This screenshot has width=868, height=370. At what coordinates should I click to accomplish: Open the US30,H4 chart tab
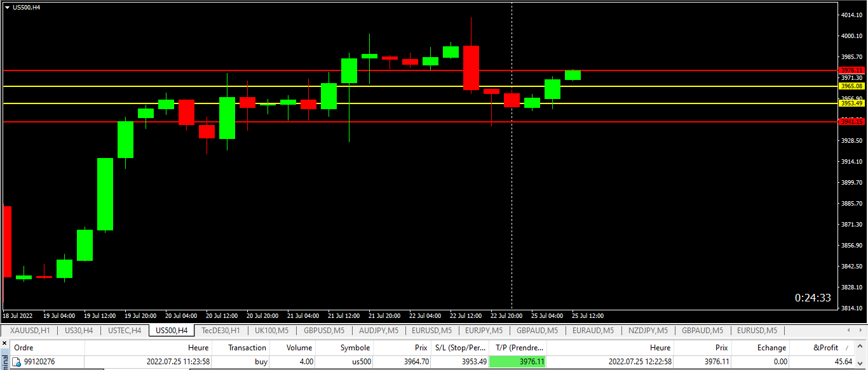[x=79, y=330]
